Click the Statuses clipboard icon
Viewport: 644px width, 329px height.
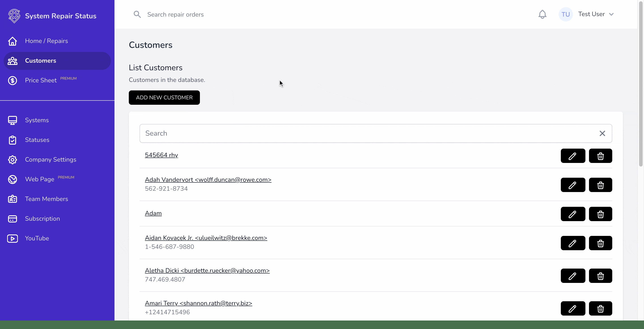tap(12, 140)
